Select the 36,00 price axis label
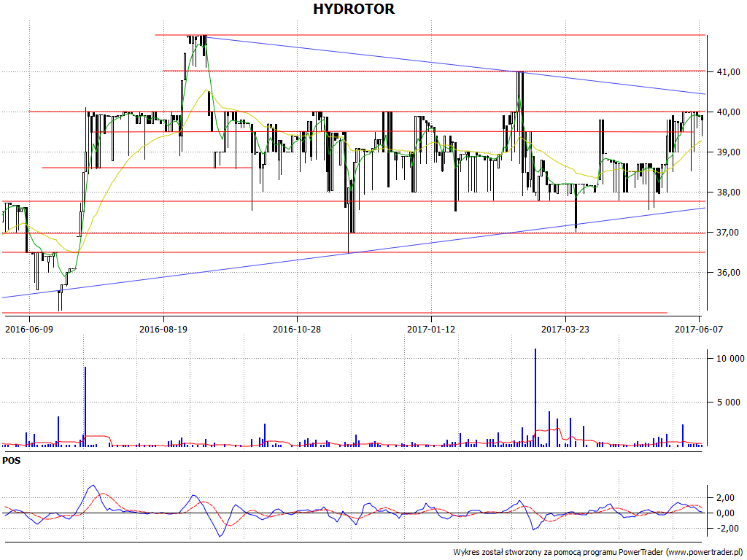Image resolution: width=747 pixels, height=560 pixels. (728, 273)
